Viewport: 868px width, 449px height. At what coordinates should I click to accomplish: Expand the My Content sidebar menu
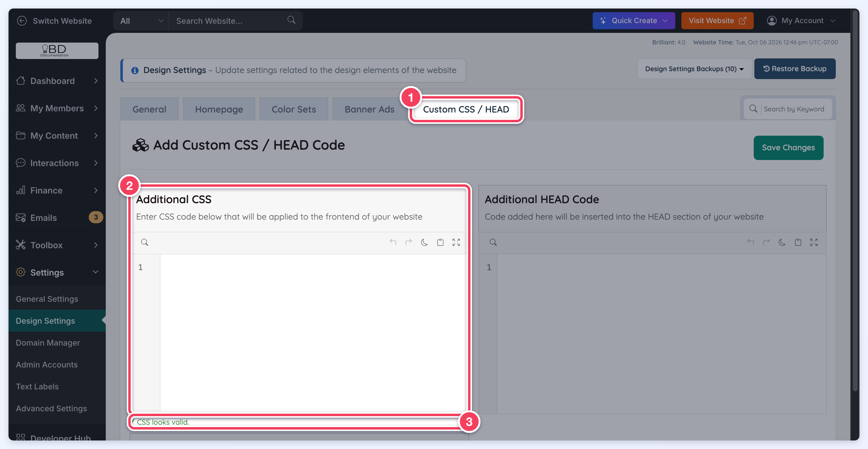[x=57, y=135]
